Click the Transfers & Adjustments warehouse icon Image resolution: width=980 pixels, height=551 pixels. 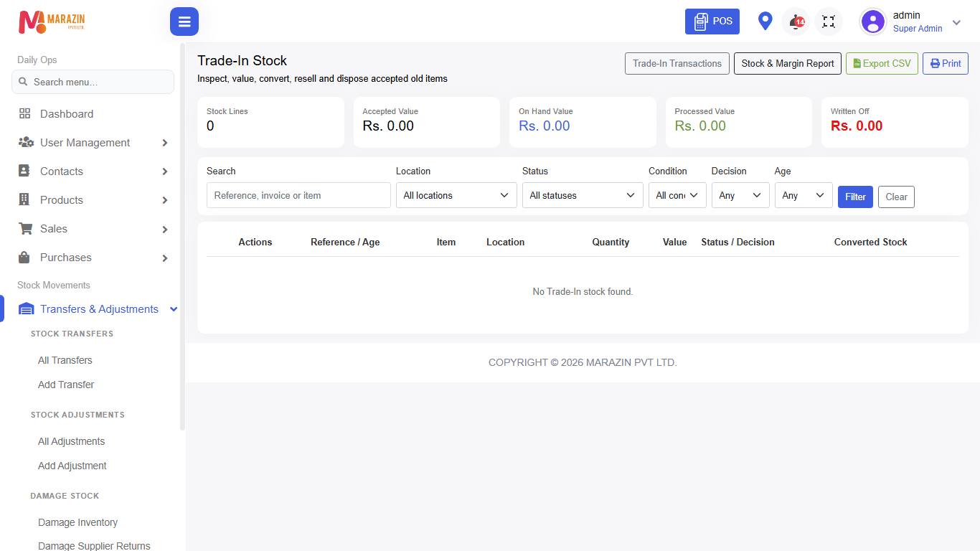click(27, 309)
